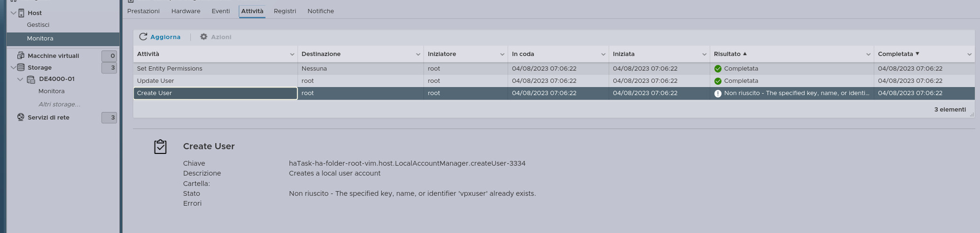The width and height of the screenshot is (980, 233).
Task: Open Monitora under DE4000-01
Action: [x=51, y=91]
